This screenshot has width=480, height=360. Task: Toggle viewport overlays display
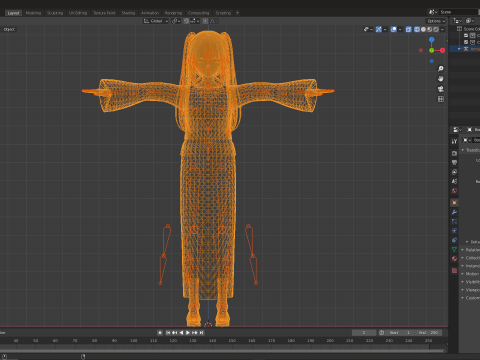pyautogui.click(x=394, y=29)
